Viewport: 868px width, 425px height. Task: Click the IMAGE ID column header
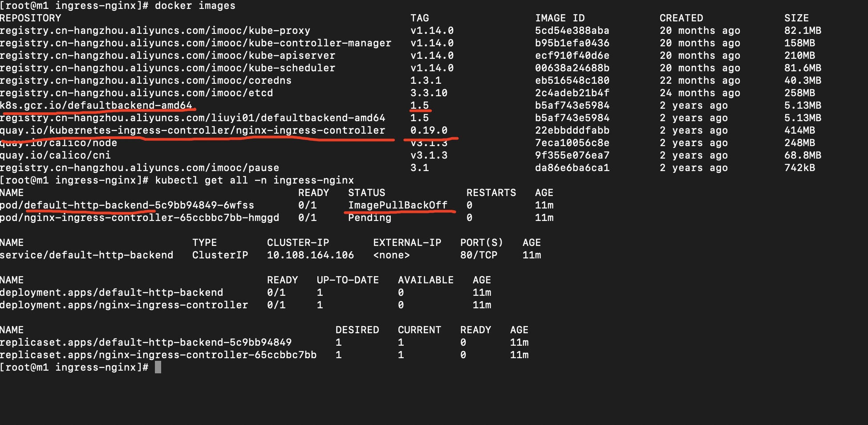(x=560, y=18)
